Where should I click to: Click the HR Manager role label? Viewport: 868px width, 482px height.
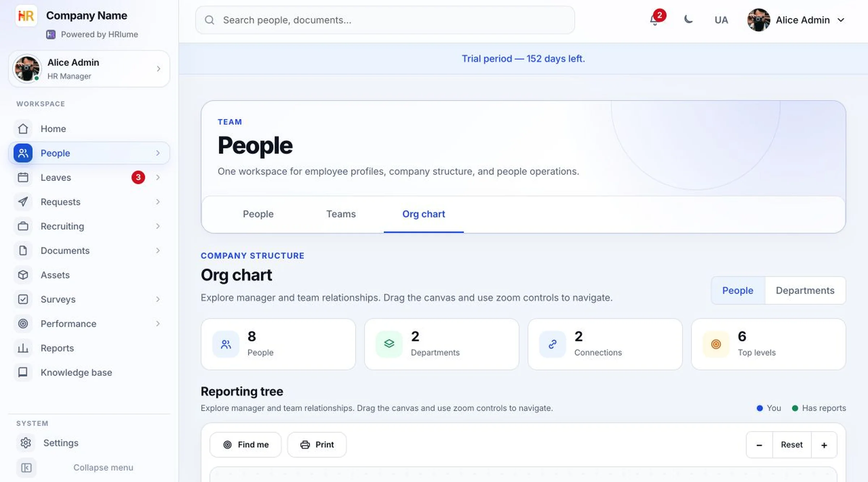point(69,76)
